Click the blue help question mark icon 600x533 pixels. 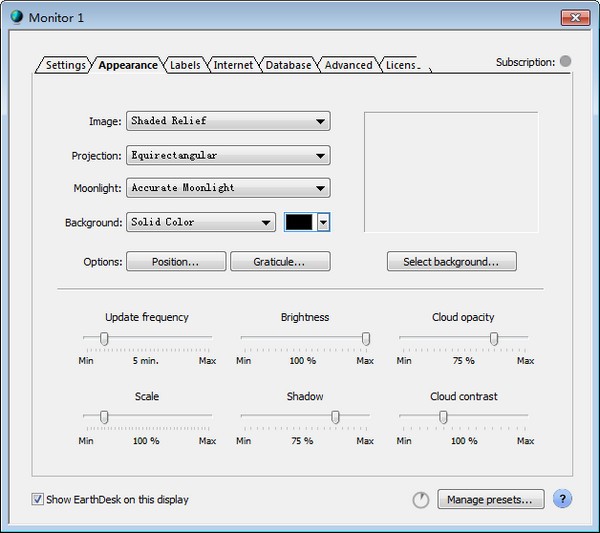click(562, 499)
